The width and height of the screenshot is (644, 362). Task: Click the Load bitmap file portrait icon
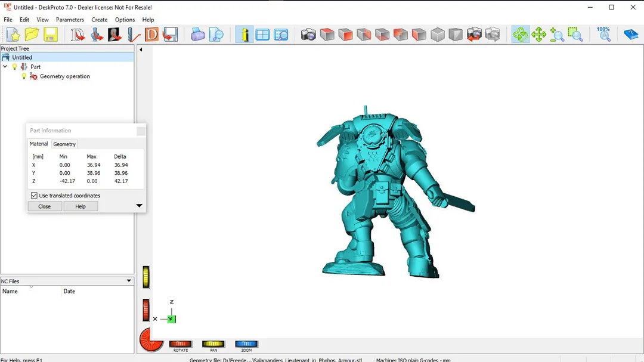click(114, 35)
